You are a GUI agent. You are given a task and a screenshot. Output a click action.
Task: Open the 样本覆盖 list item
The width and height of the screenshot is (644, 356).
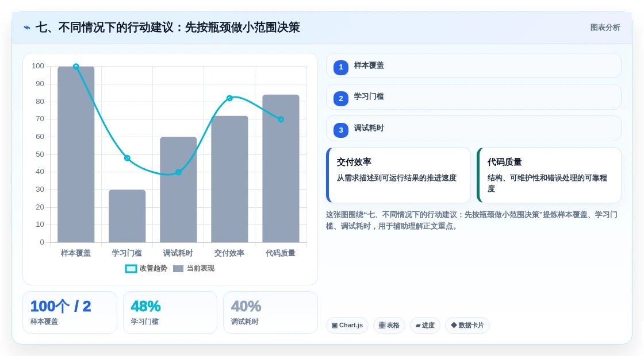pyautogui.click(x=474, y=65)
